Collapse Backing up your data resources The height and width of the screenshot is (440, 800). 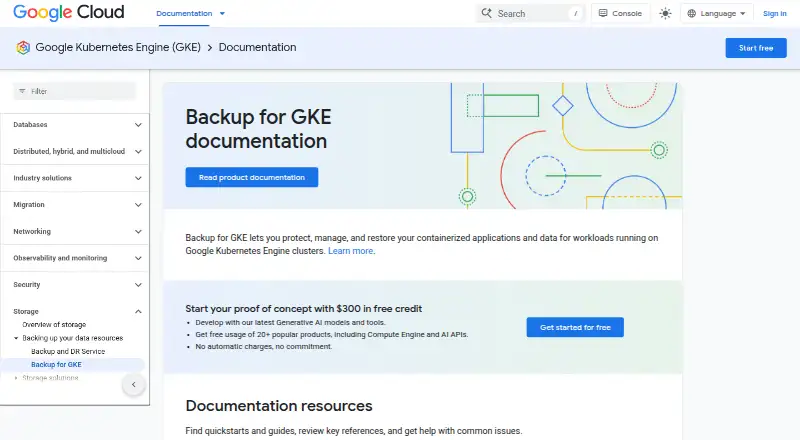pyautogui.click(x=16, y=338)
